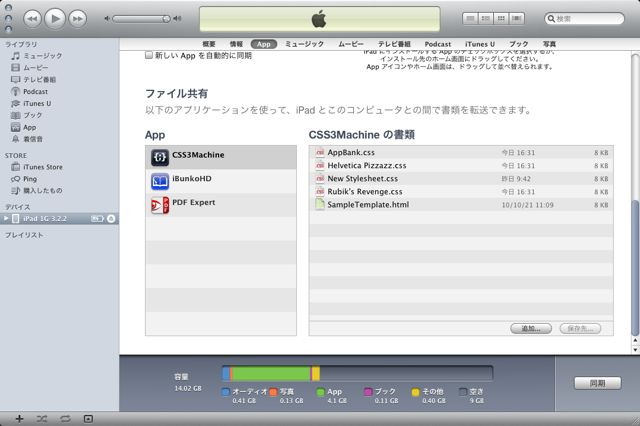Open 購入したもの purchased list

[x=42, y=191]
